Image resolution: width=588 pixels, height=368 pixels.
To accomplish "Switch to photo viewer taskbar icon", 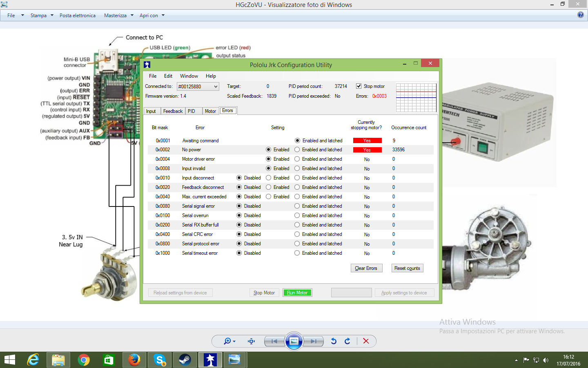I will [x=234, y=360].
